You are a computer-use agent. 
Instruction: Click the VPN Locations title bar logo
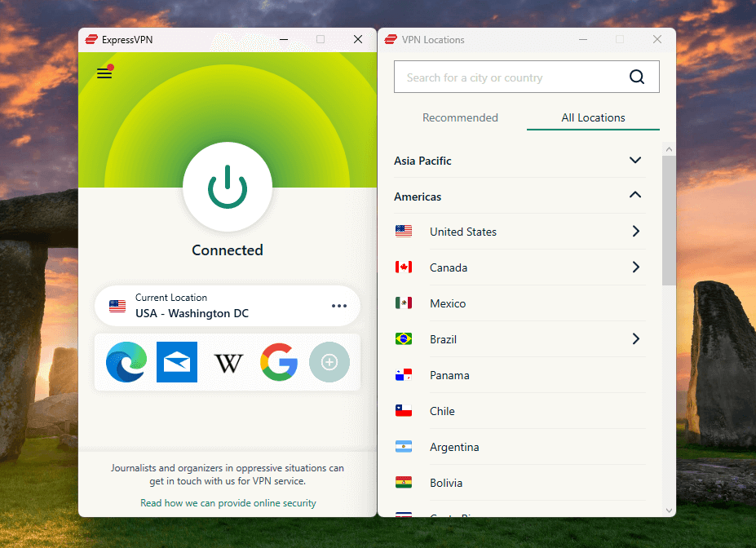click(391, 39)
